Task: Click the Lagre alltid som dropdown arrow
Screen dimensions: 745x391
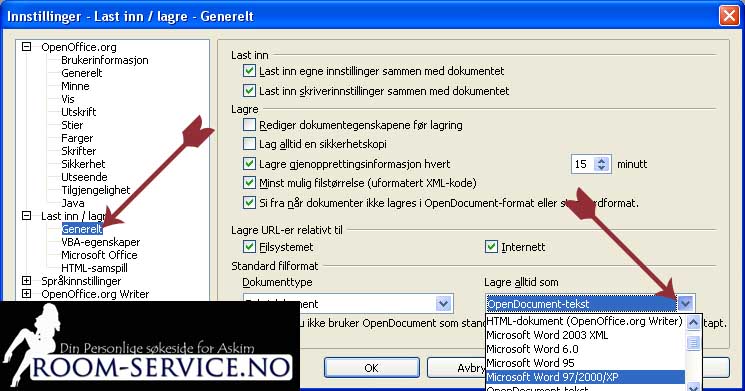Action: 686,304
